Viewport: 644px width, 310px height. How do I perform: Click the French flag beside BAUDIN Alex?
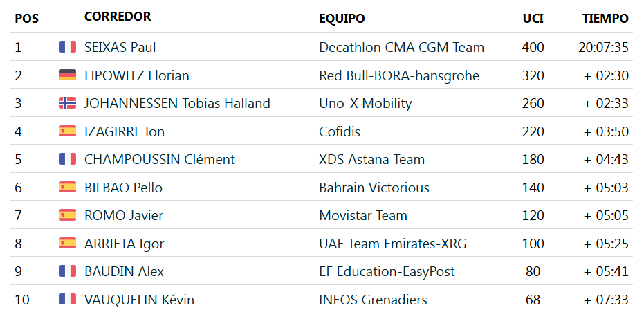[68, 271]
